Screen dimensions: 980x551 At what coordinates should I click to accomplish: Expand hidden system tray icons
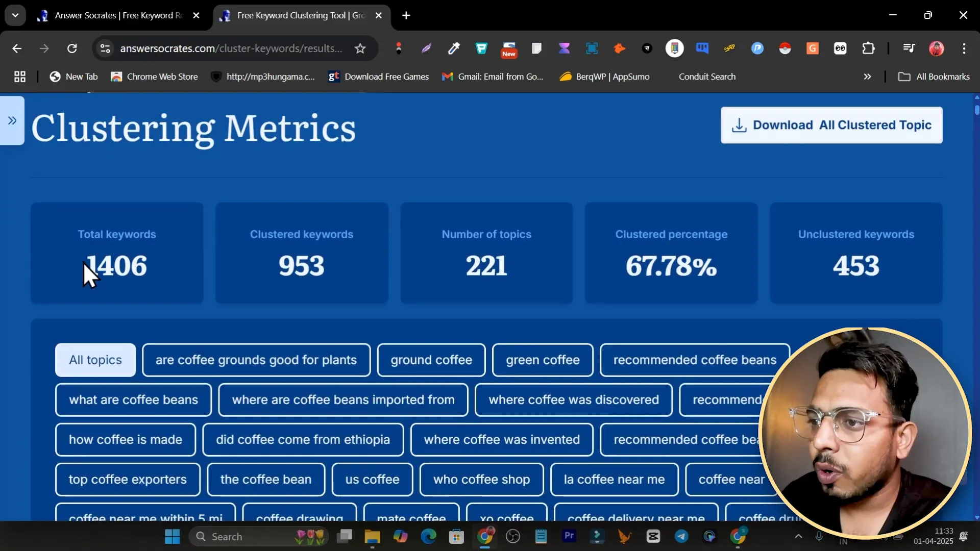(x=798, y=536)
